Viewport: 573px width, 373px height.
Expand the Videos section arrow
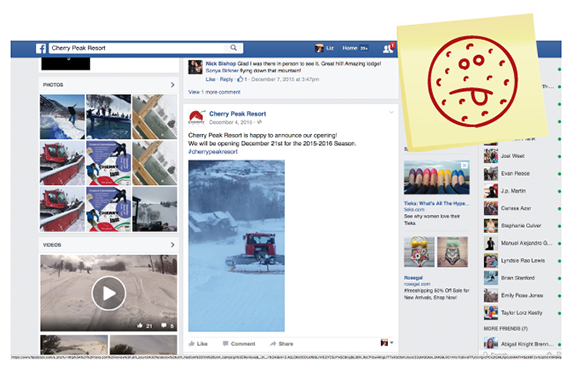pyautogui.click(x=172, y=245)
